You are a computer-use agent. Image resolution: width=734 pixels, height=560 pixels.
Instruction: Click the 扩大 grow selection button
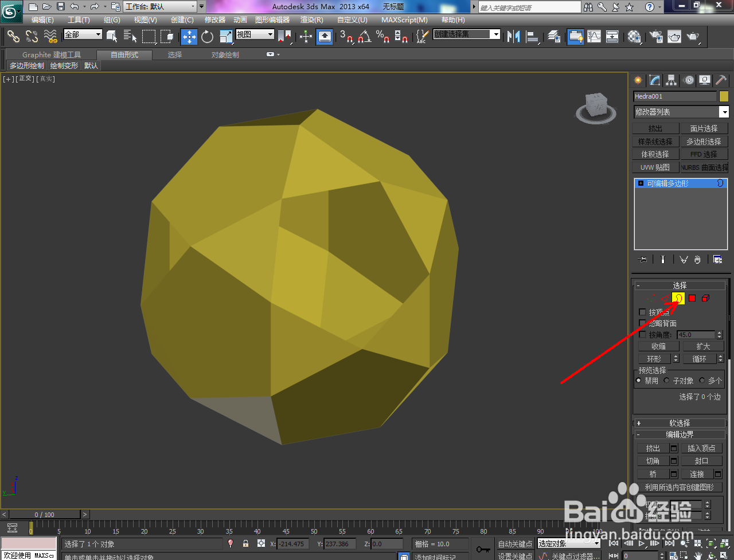coord(703,346)
